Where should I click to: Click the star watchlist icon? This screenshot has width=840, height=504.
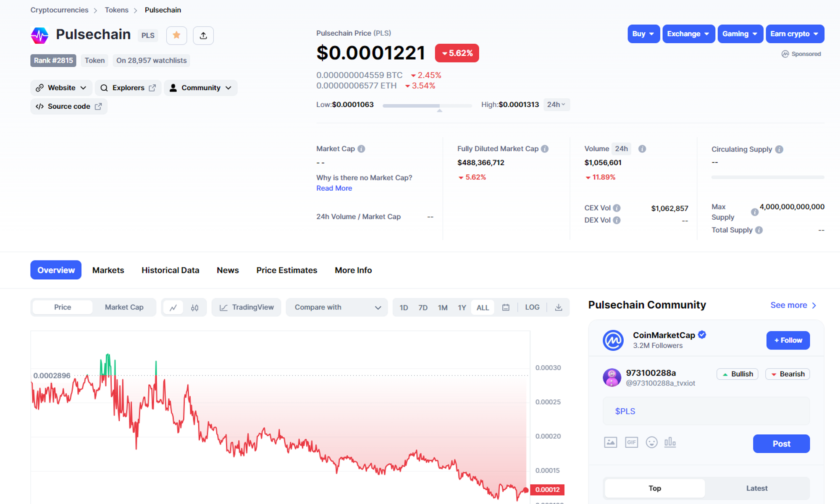[x=176, y=35]
